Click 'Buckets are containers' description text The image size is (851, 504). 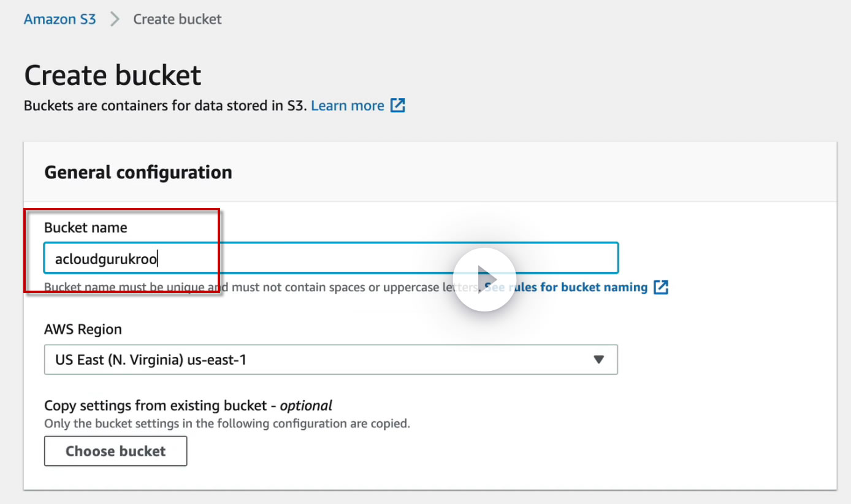164,105
